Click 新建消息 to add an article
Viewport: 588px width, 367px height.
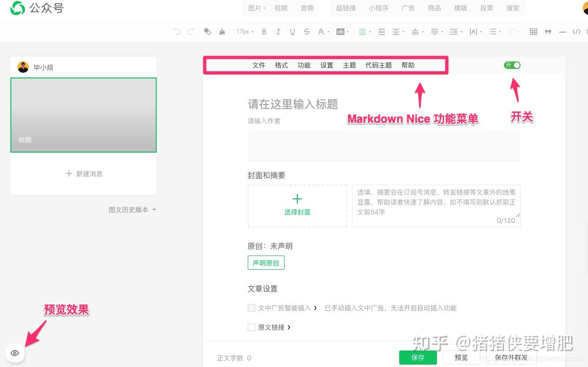84,174
